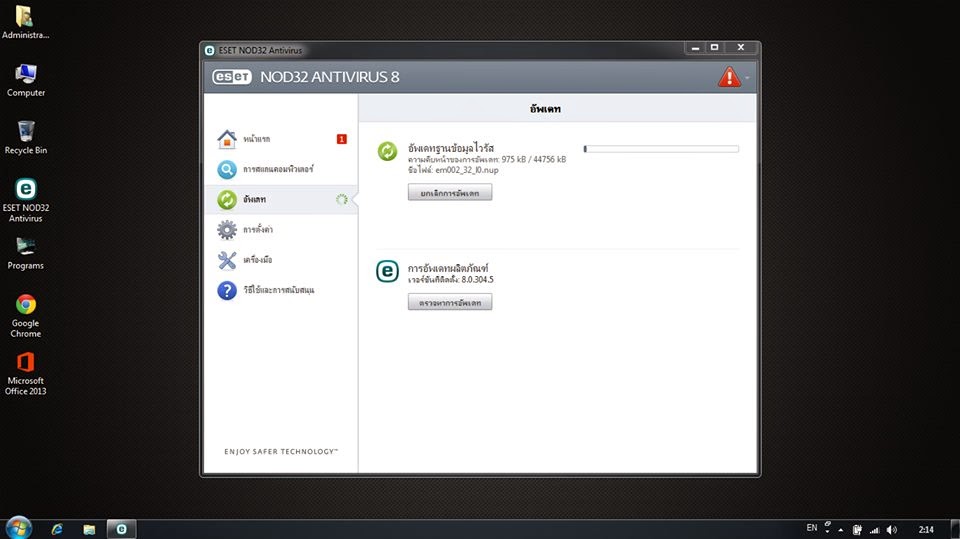Close the ESET NOD32 Antivirus window
Screen dimensions: 960x539
point(741,48)
